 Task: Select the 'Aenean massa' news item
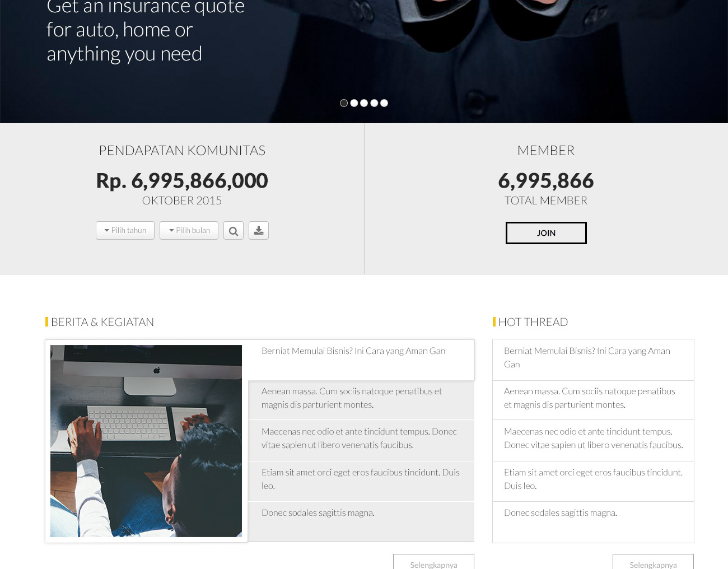(361, 400)
